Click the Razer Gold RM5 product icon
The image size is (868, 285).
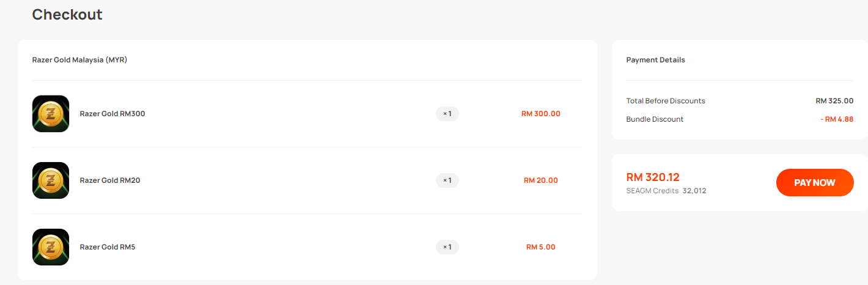51,247
